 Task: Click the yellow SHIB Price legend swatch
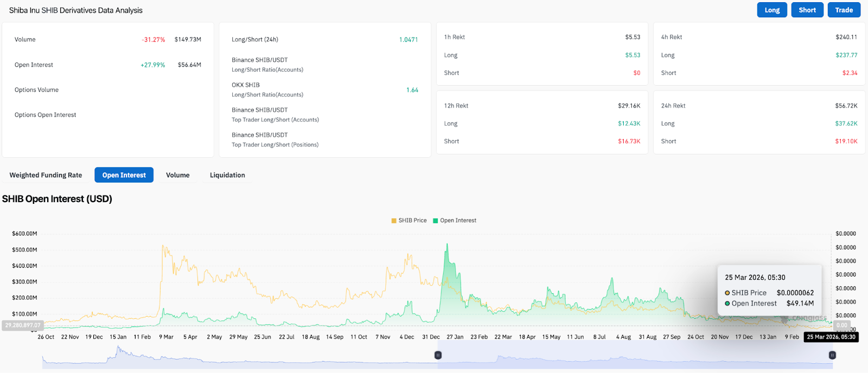click(394, 221)
